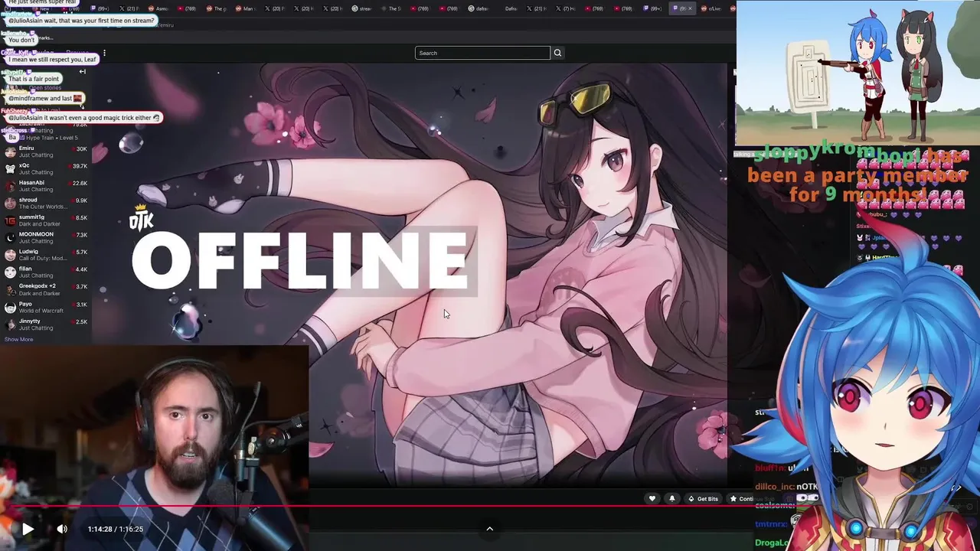Click the heart follow button
Viewport: 980px width, 551px height.
(x=652, y=499)
